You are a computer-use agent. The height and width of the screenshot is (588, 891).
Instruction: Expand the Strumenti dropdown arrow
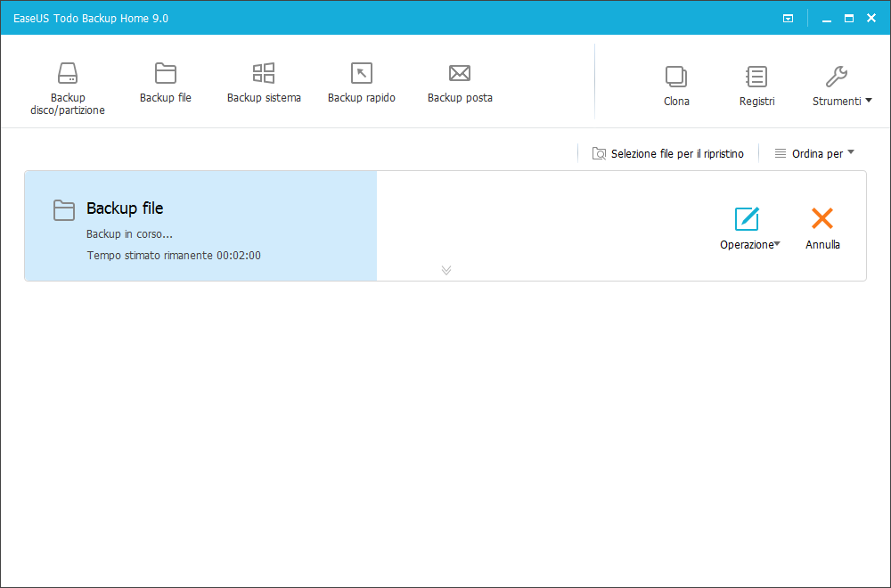click(x=868, y=101)
